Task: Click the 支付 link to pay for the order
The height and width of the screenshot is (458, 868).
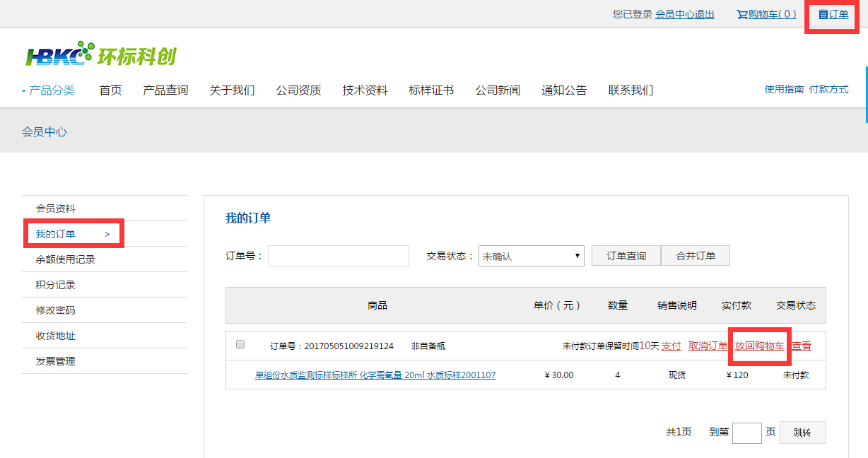Action: click(x=671, y=346)
